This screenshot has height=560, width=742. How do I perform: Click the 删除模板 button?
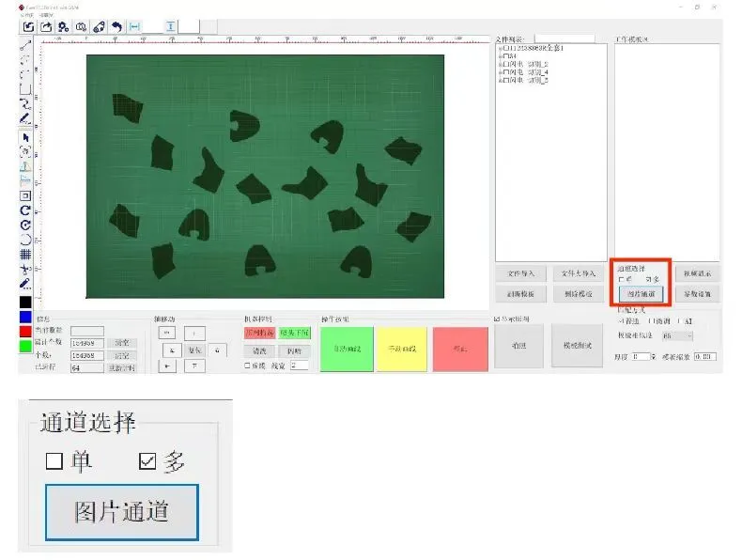click(578, 294)
